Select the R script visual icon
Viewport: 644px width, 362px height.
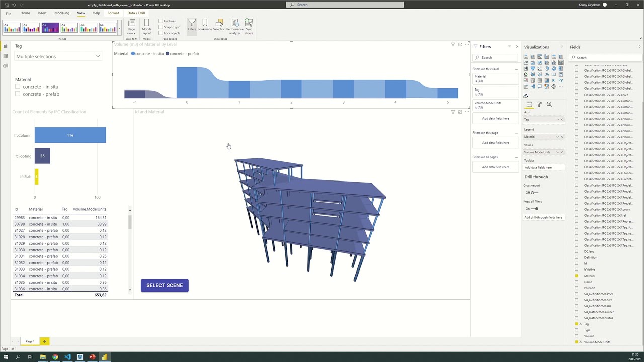coord(553,80)
